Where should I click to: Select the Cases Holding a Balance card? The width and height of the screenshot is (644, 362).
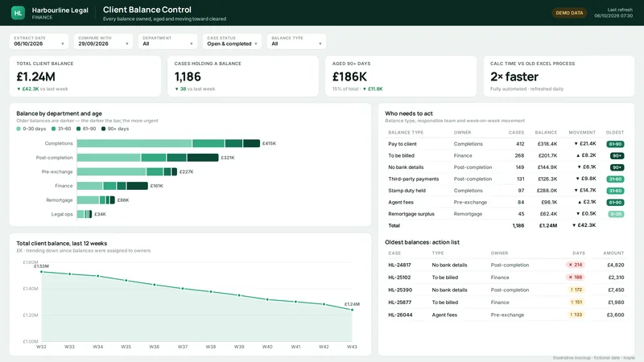click(243, 76)
